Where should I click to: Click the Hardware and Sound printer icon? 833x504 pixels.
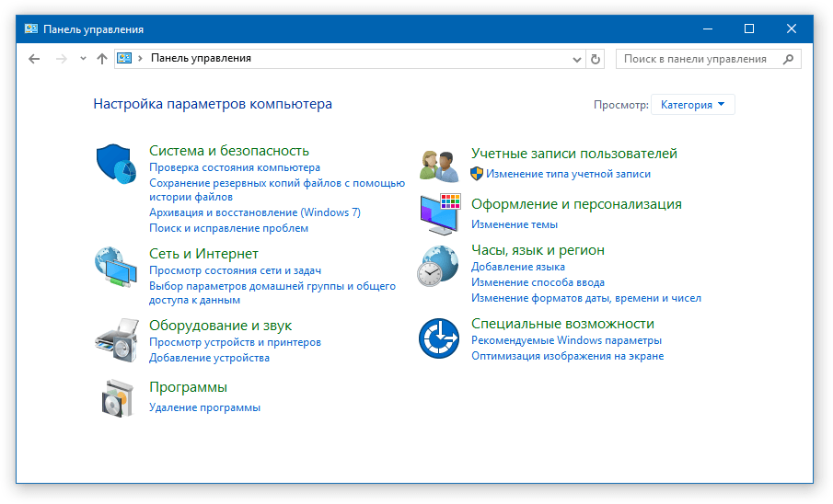117,340
